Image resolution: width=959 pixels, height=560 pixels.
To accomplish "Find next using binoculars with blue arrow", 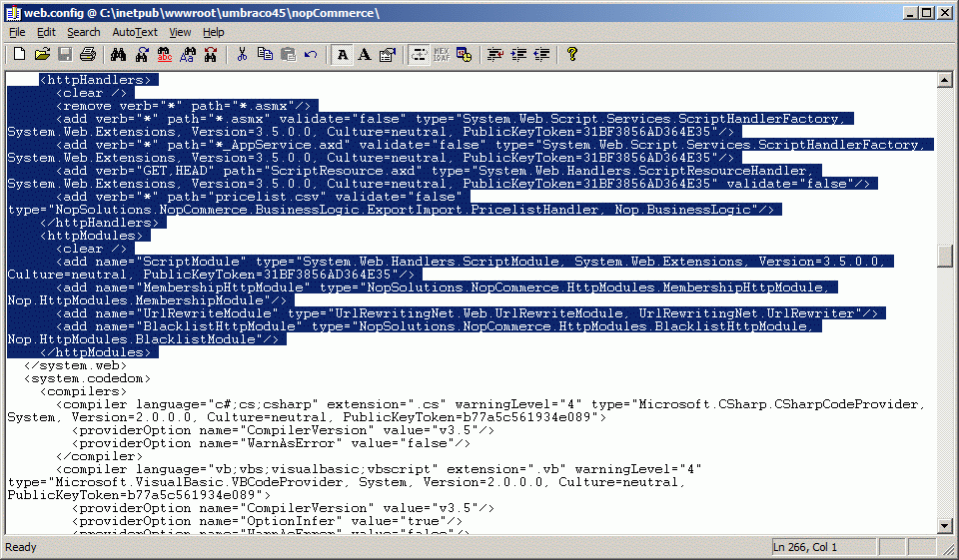I will [x=142, y=55].
